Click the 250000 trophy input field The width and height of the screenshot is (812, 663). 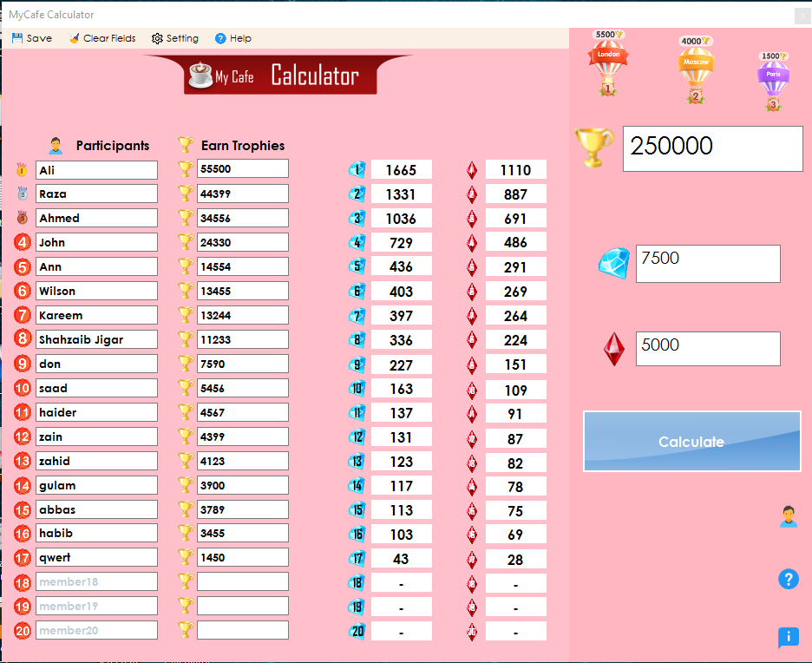pyautogui.click(x=711, y=148)
